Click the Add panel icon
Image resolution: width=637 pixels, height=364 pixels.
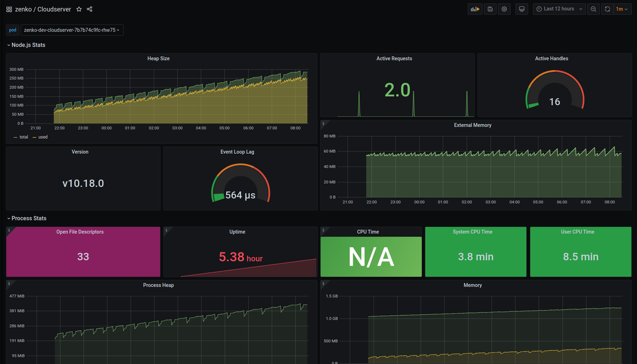pos(475,9)
